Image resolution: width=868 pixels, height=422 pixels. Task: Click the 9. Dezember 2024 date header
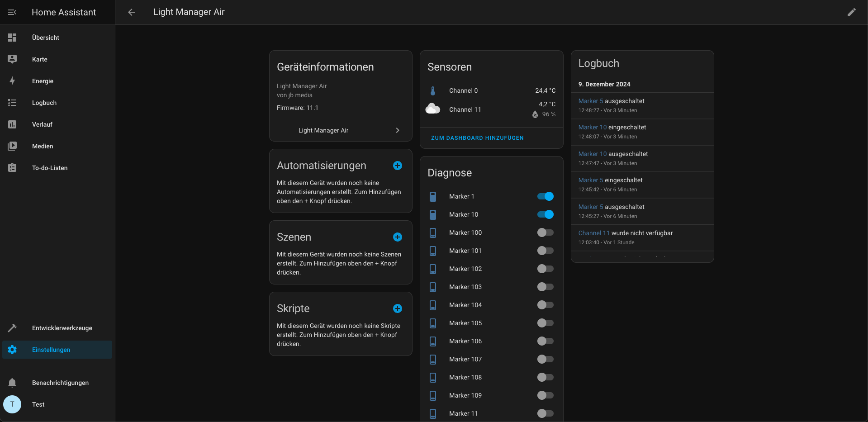(604, 84)
